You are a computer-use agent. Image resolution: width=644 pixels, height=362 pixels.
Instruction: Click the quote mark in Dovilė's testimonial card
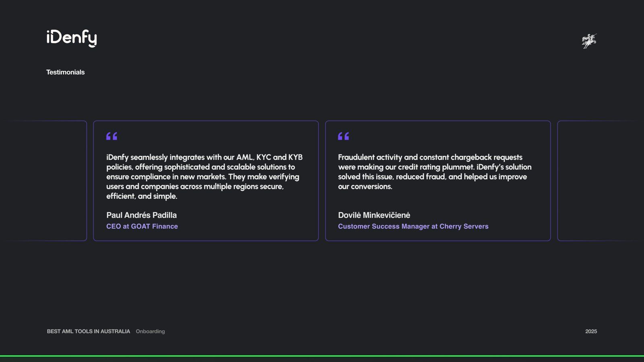point(344,136)
